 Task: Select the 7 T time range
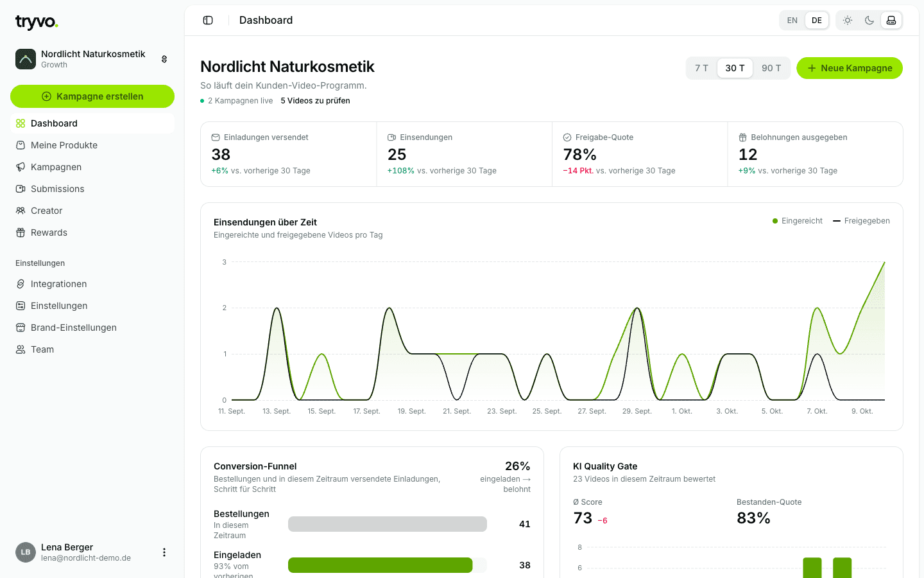point(701,68)
